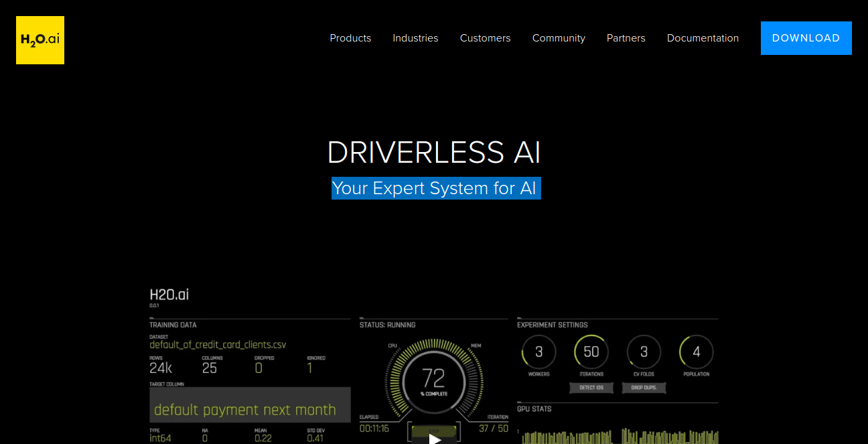
Task: Click the Workers dial showing 3
Action: [x=538, y=352]
